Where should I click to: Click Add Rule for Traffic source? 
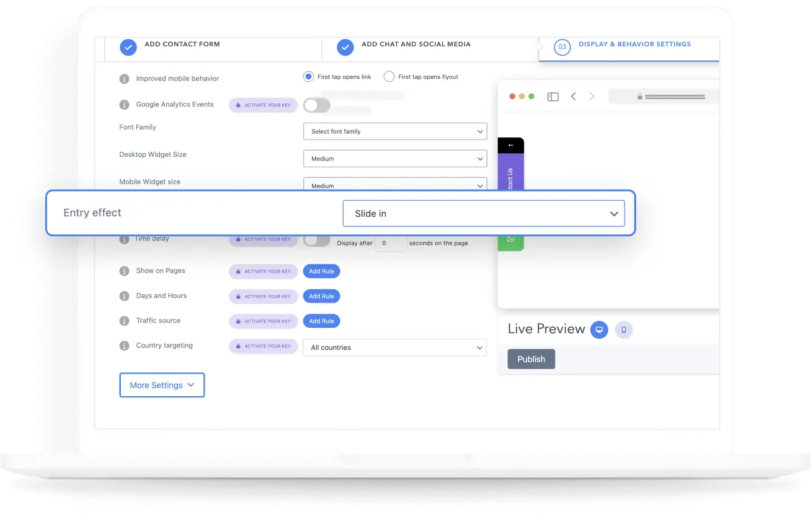tap(321, 321)
